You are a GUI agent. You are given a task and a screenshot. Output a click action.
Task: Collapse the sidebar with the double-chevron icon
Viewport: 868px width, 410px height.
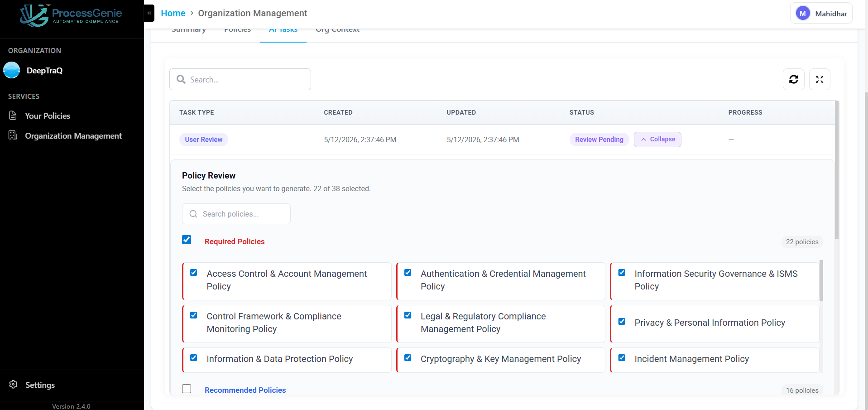click(x=149, y=13)
